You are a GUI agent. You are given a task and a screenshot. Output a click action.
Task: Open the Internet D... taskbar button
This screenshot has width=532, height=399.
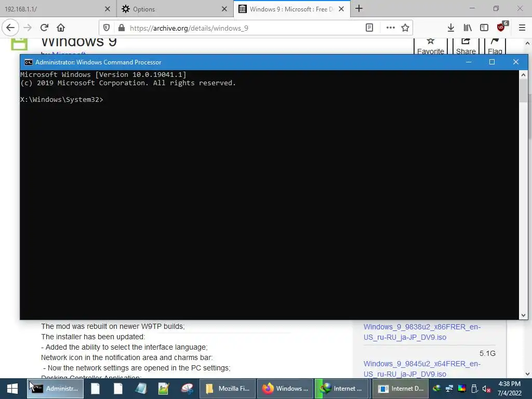401,389
